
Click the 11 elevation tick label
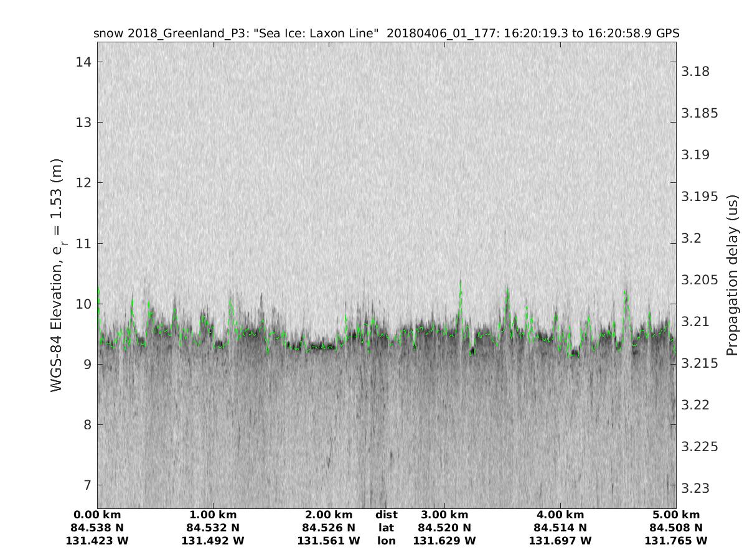(83, 243)
